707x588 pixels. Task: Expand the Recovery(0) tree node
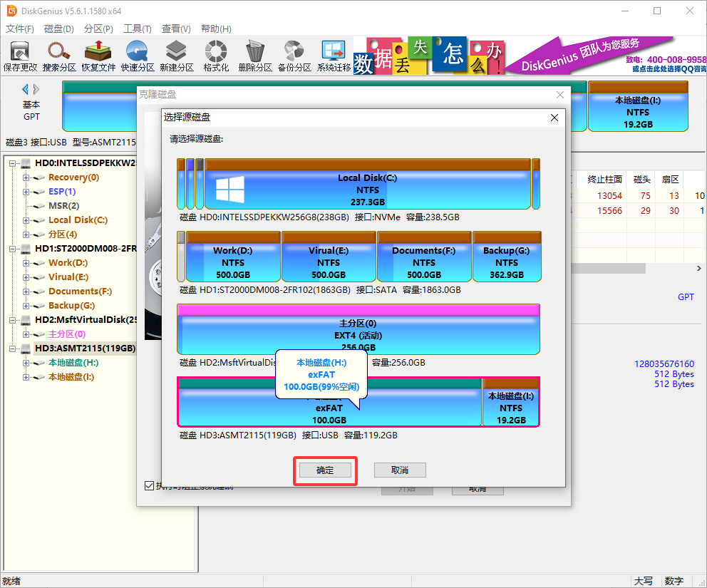pyautogui.click(x=26, y=177)
